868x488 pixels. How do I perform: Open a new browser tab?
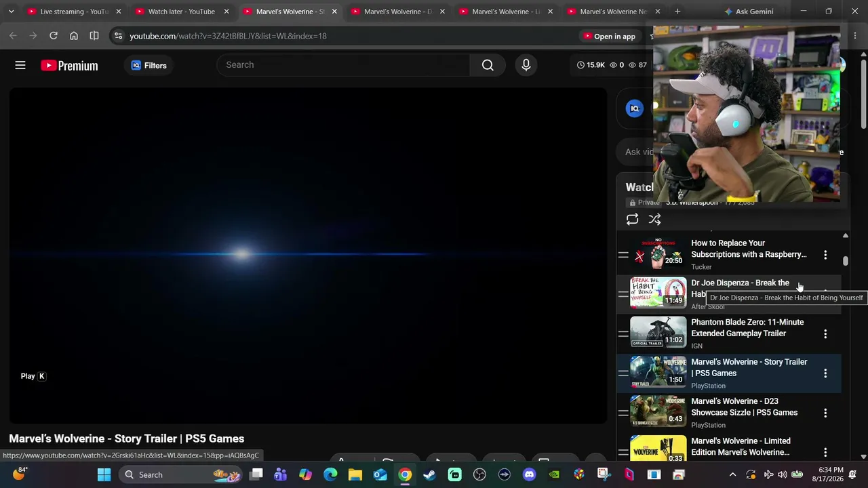pyautogui.click(x=677, y=12)
